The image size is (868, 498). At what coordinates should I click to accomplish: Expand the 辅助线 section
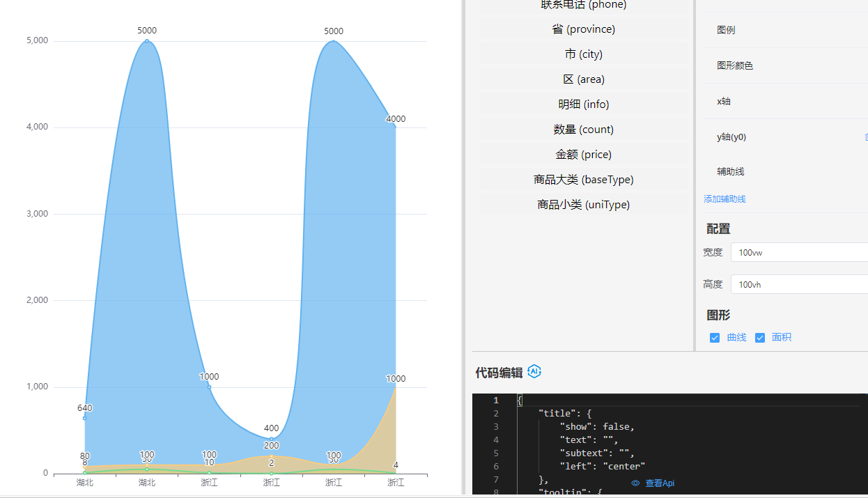click(731, 171)
